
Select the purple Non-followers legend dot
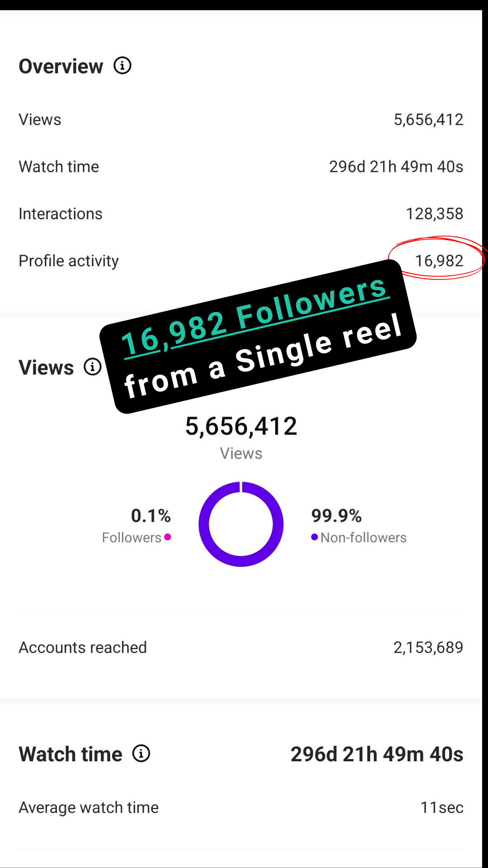tap(314, 538)
